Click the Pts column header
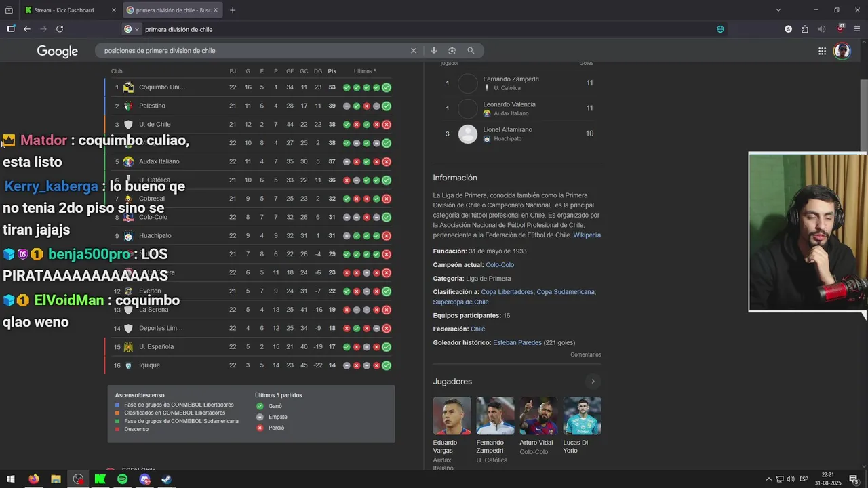868x488 pixels. pos(332,71)
